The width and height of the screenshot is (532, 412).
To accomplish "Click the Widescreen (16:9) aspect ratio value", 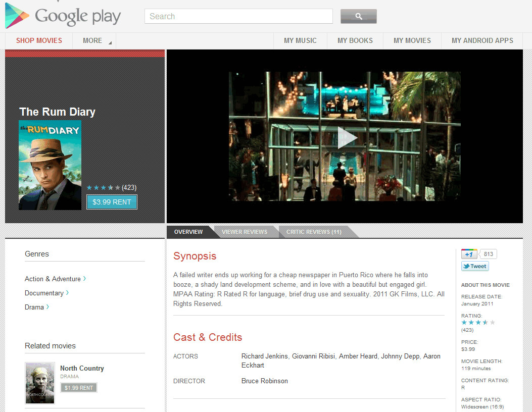I will click(x=482, y=406).
